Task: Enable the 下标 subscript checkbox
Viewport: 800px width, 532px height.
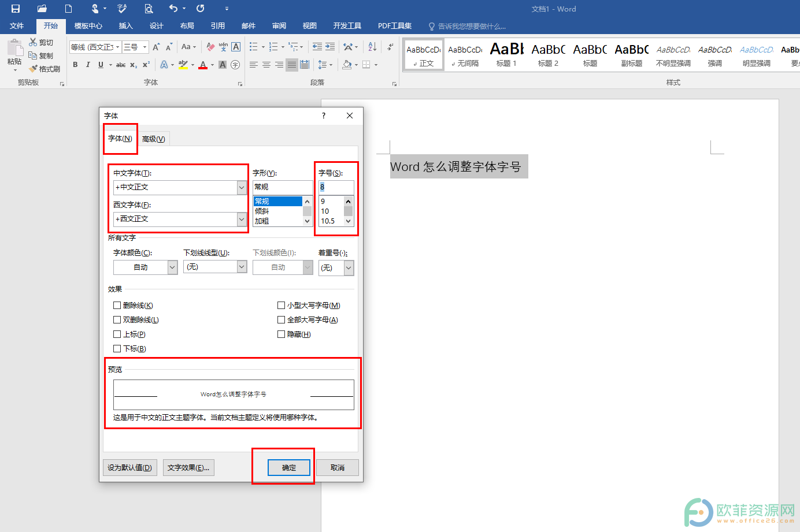Action: tap(117, 348)
